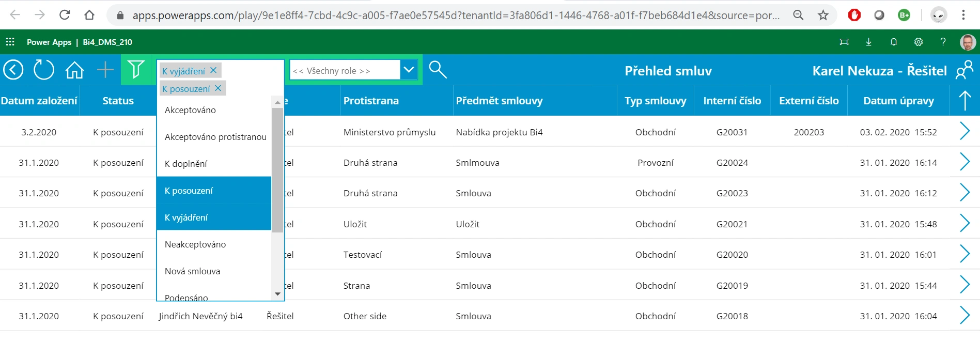Open the Power Apps app launcher grid
The width and height of the screenshot is (980, 358).
[10, 42]
